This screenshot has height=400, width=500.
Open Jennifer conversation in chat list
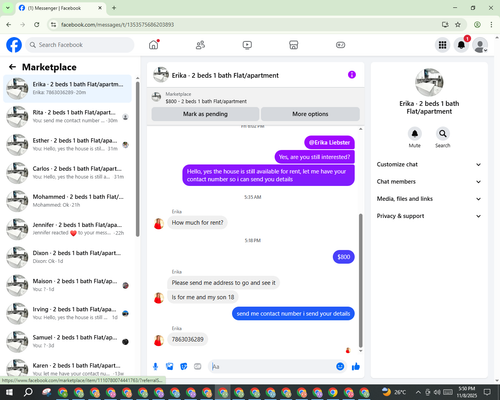pyautogui.click(x=68, y=229)
